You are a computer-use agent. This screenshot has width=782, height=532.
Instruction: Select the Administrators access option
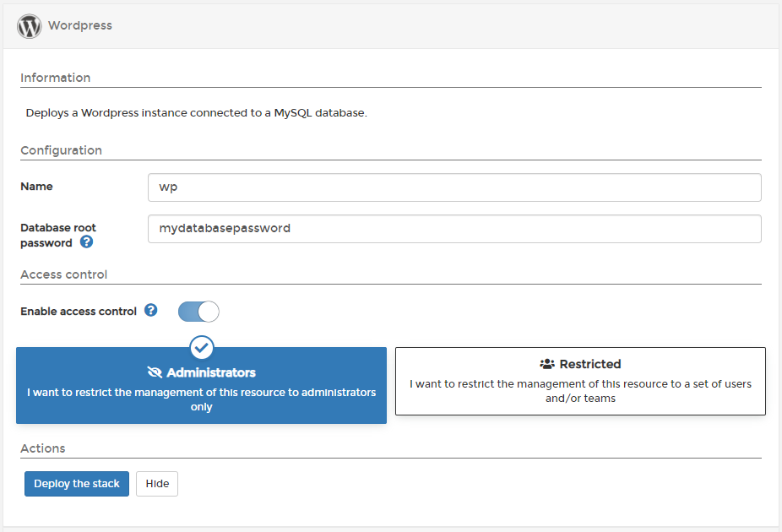[x=202, y=385]
